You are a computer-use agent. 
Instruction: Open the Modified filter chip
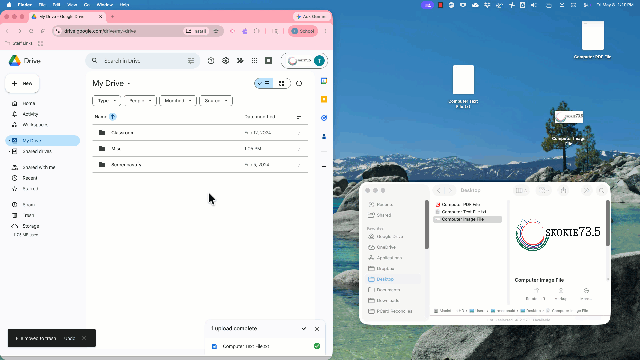pyautogui.click(x=178, y=101)
